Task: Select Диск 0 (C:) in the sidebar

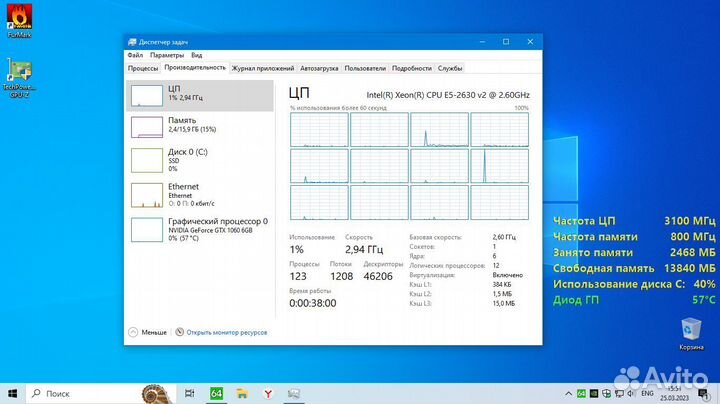Action: coord(200,160)
